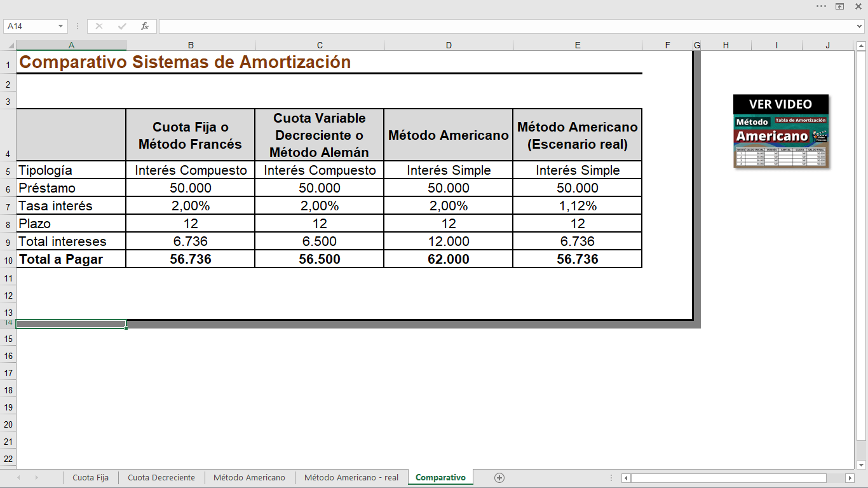
Task: Click the Cancel X icon in formula bar
Action: [x=98, y=26]
